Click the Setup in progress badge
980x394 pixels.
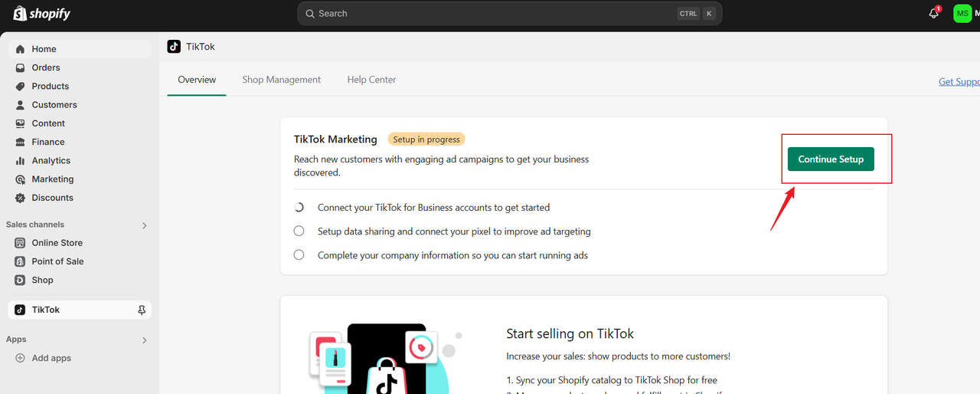(426, 140)
